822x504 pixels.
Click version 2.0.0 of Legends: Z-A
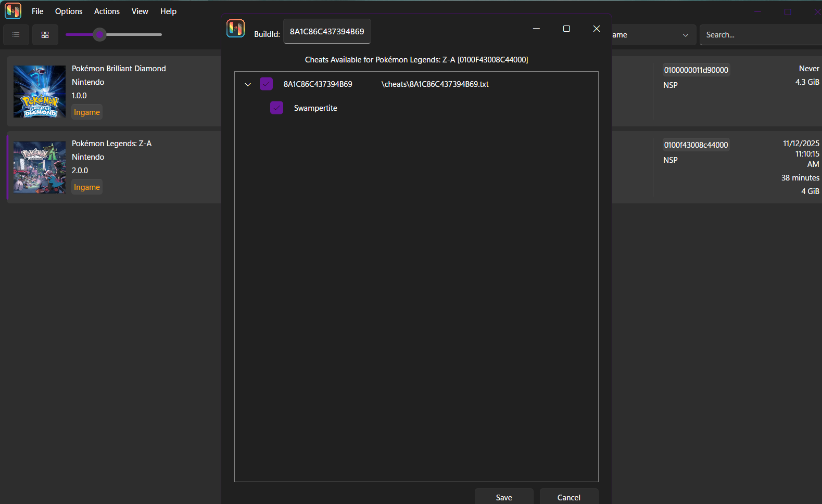click(80, 171)
